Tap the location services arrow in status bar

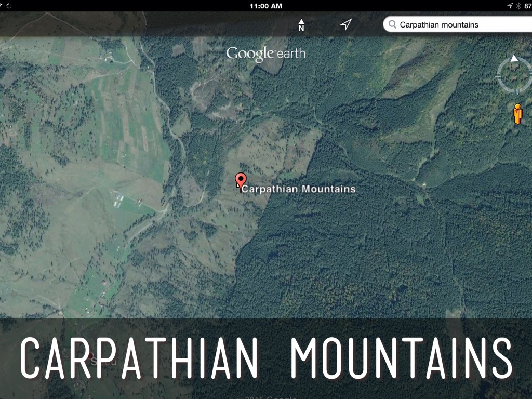click(x=510, y=6)
